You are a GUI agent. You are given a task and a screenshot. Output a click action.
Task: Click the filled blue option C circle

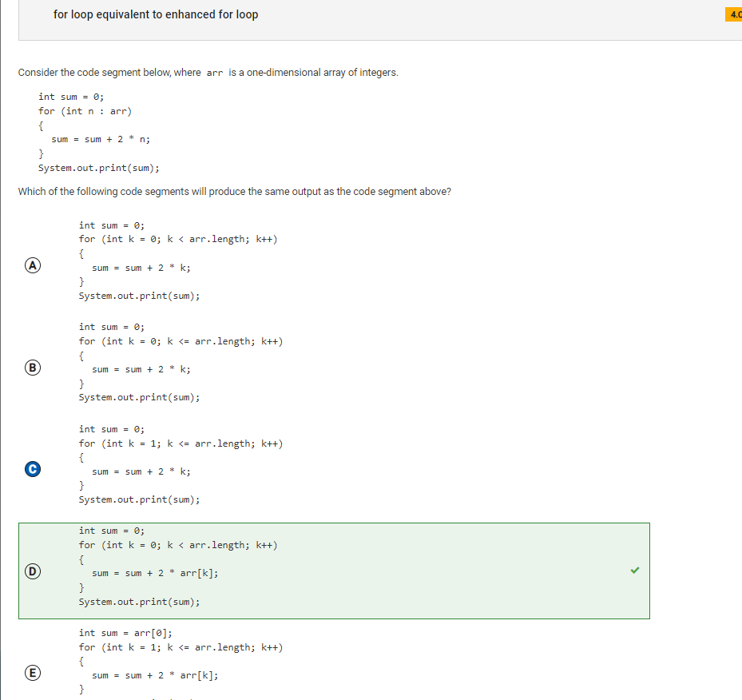[x=33, y=469]
